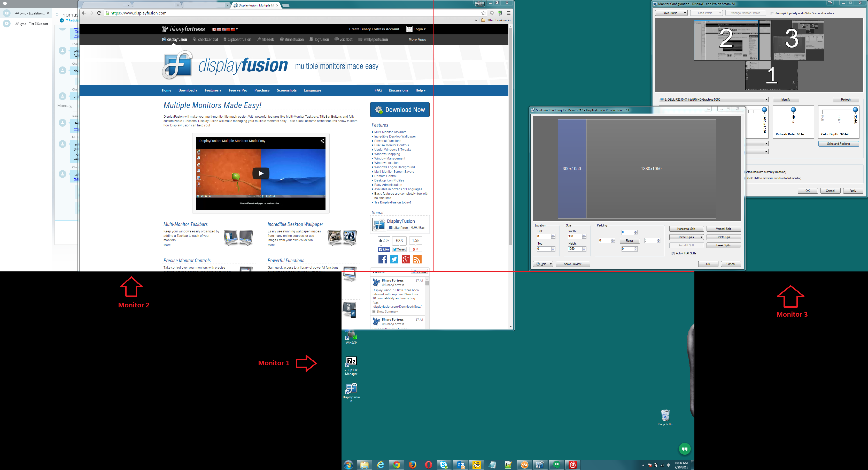Play the DisplayFusion YouTube video
Viewport: 868px width, 470px height.
(x=261, y=173)
